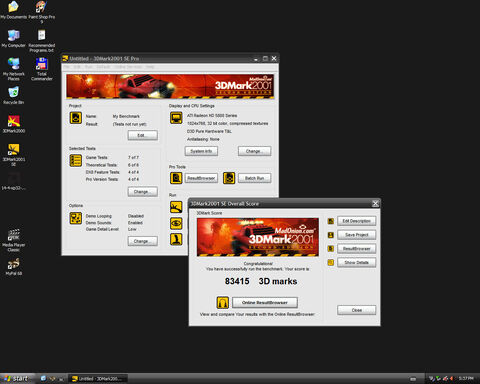This screenshot has width=480, height=384.
Task: Click Close button in Overall Score dialog
Action: click(x=356, y=310)
